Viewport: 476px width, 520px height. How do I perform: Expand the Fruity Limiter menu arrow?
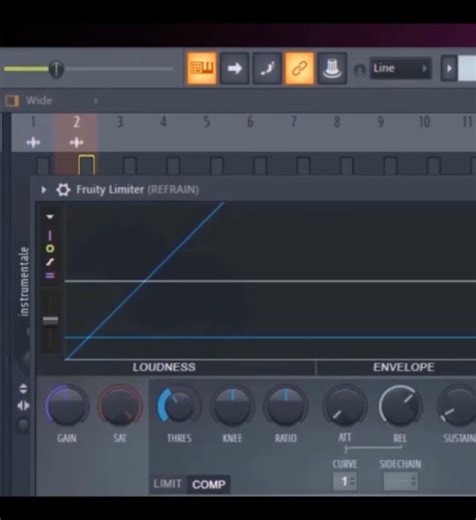coord(44,190)
